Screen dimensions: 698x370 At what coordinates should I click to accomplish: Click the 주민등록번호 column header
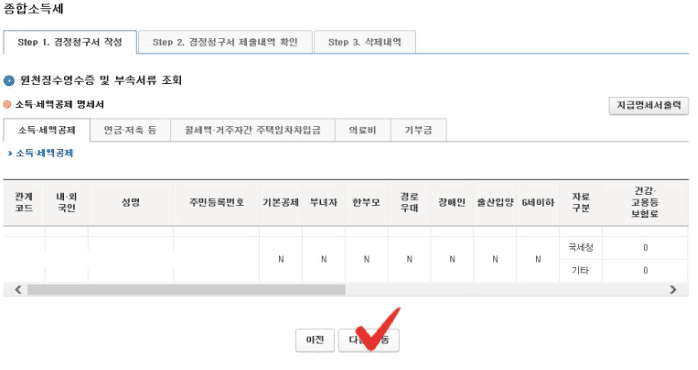tap(216, 203)
